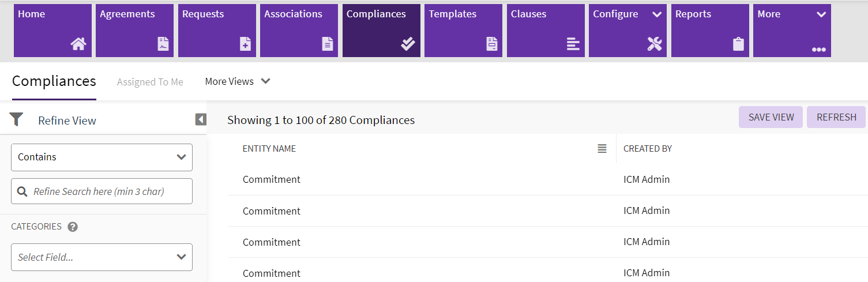
Task: Click the Save View button
Action: pyautogui.click(x=771, y=117)
